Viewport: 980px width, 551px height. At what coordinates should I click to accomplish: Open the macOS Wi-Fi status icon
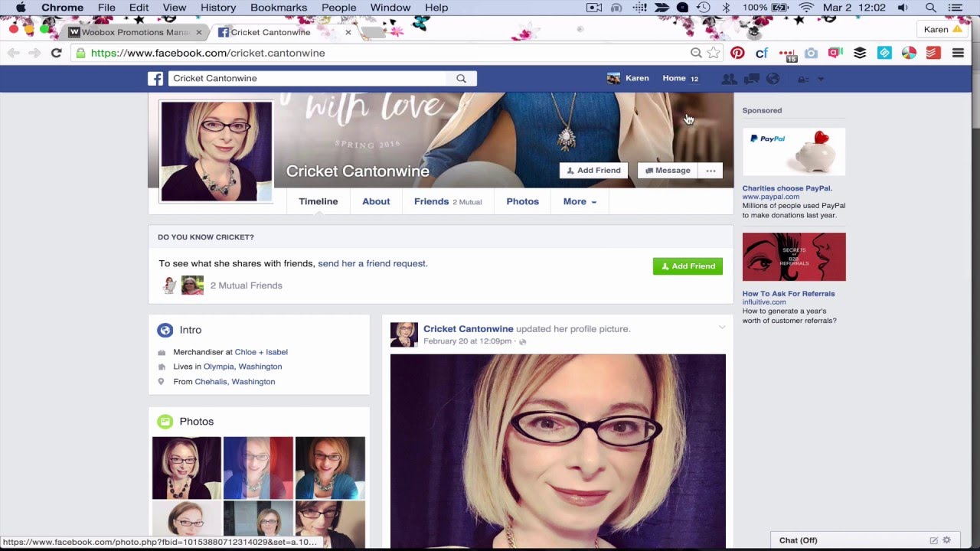point(806,8)
